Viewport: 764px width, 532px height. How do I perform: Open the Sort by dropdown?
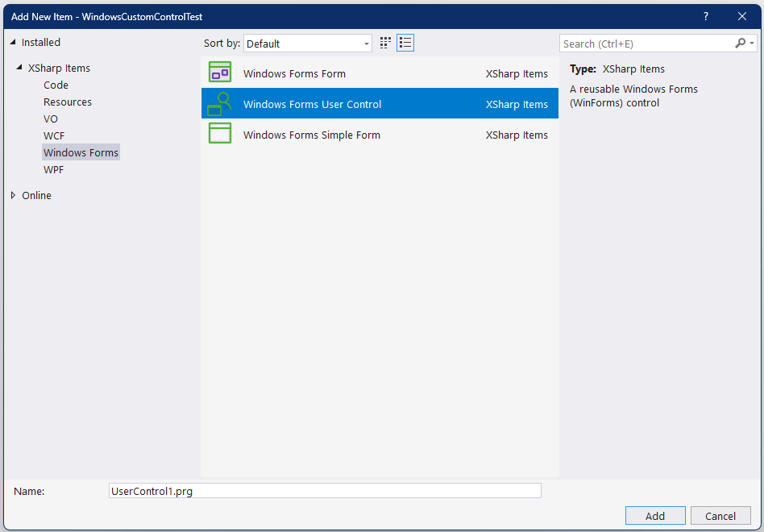coord(308,44)
